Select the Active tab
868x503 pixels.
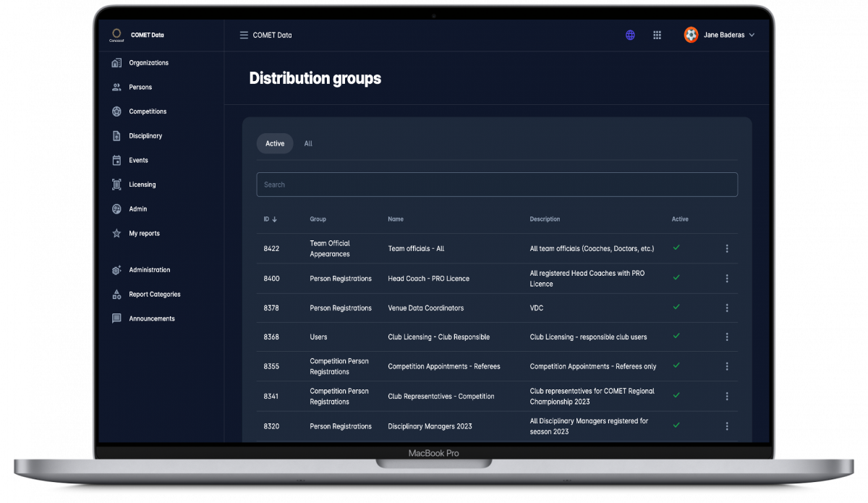tap(274, 143)
